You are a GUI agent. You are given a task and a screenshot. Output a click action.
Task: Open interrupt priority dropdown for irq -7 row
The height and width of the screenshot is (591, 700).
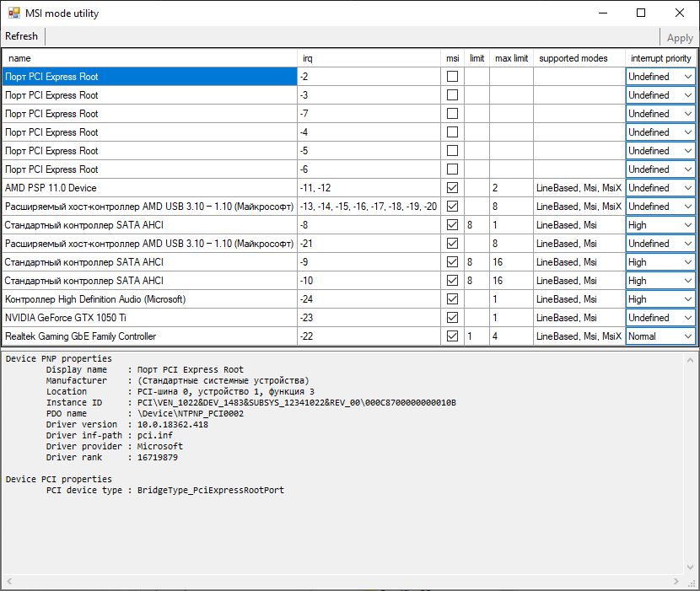(x=660, y=113)
